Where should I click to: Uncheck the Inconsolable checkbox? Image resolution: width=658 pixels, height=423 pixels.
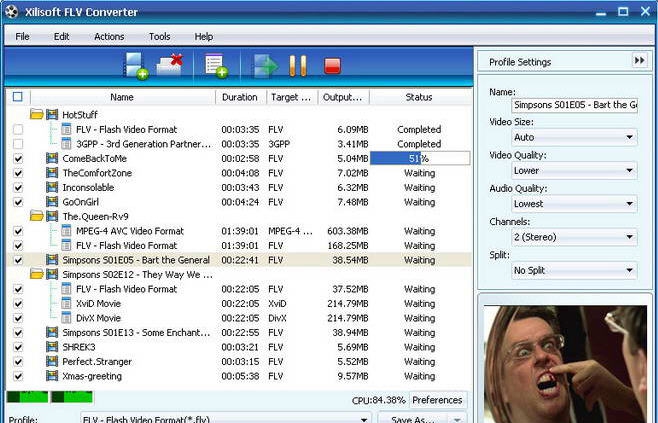[x=18, y=188]
